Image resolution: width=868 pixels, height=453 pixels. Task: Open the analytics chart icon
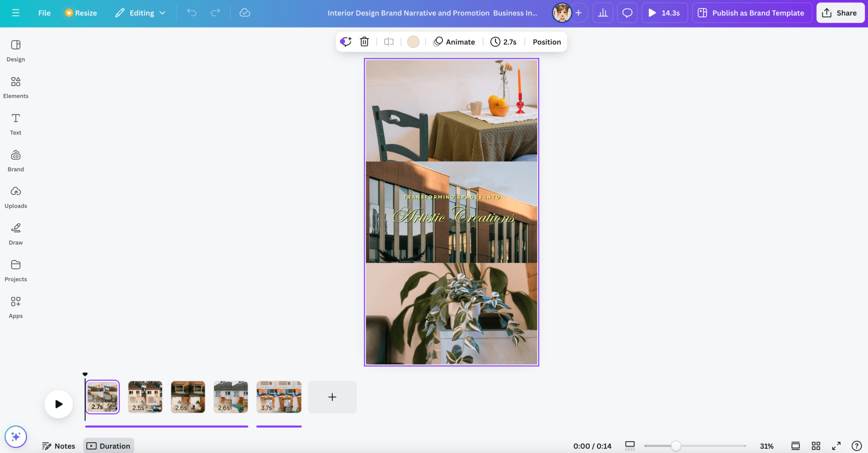[x=603, y=13]
